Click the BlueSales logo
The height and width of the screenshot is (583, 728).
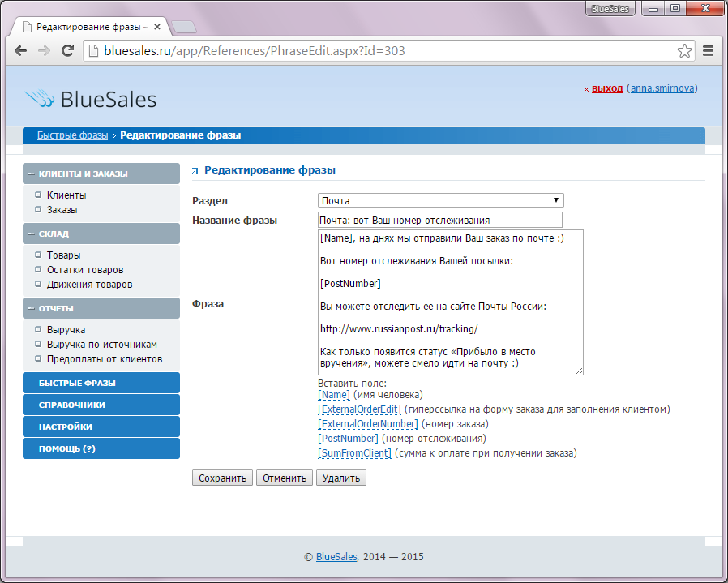point(91,99)
